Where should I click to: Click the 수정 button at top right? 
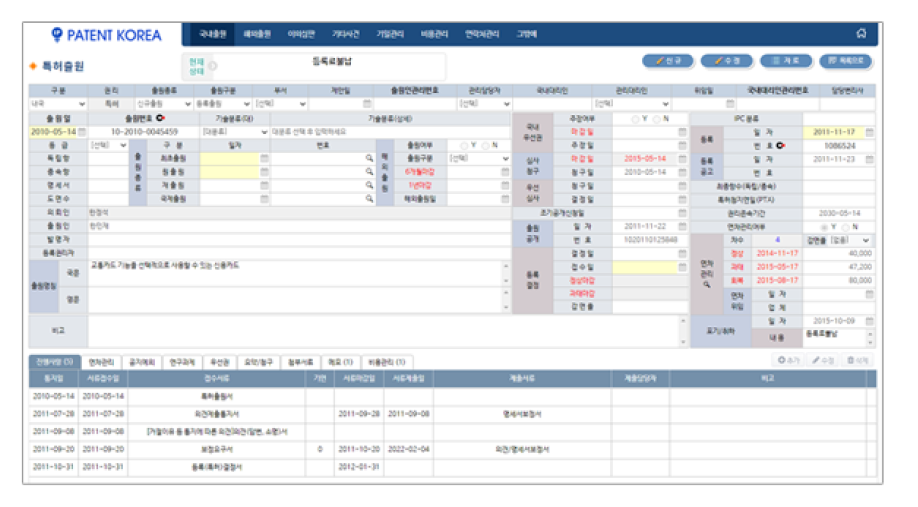click(727, 60)
